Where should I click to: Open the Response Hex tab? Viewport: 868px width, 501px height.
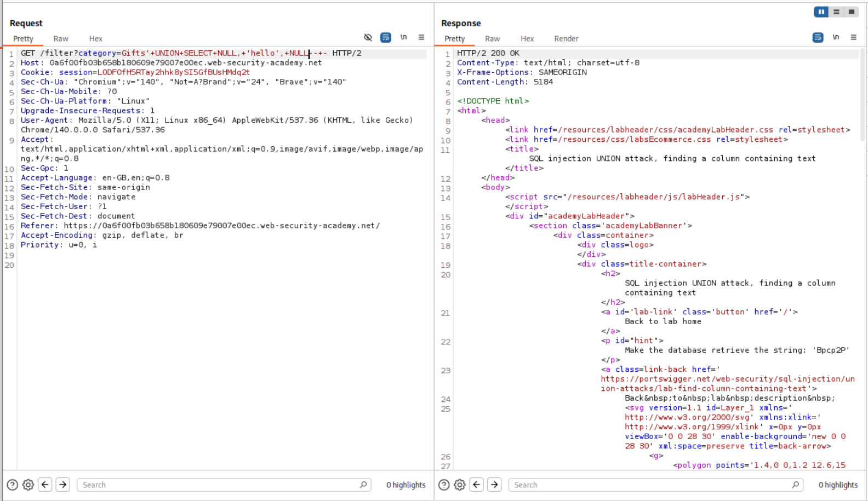click(527, 39)
